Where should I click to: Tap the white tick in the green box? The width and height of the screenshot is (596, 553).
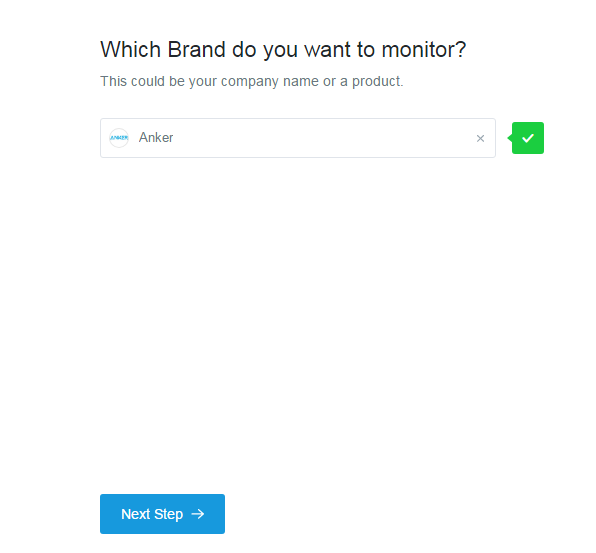(528, 138)
